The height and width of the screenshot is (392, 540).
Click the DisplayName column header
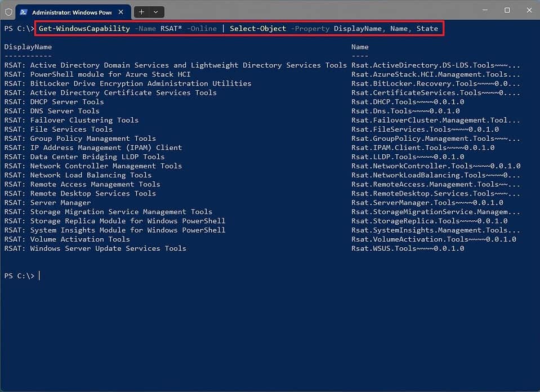click(x=28, y=47)
